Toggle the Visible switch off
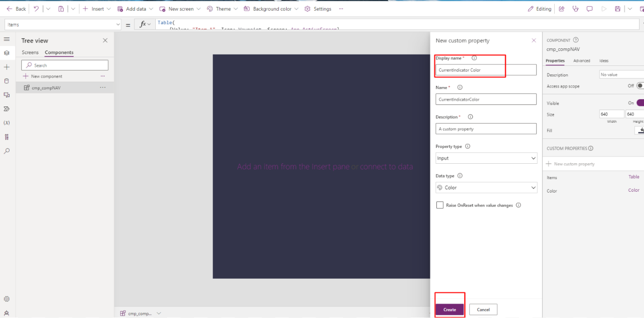 coord(640,103)
